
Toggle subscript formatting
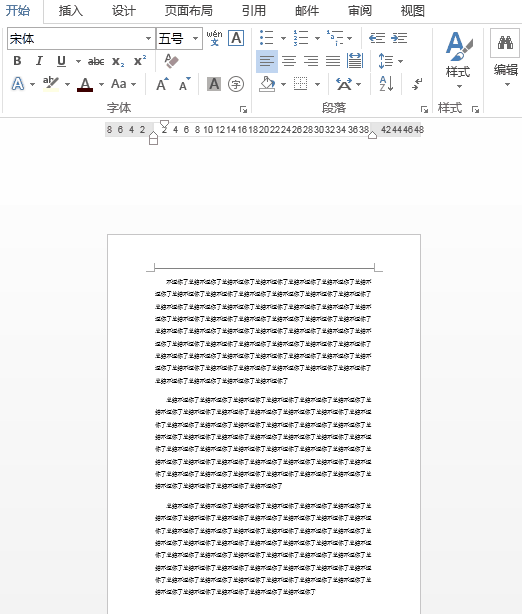pos(118,61)
